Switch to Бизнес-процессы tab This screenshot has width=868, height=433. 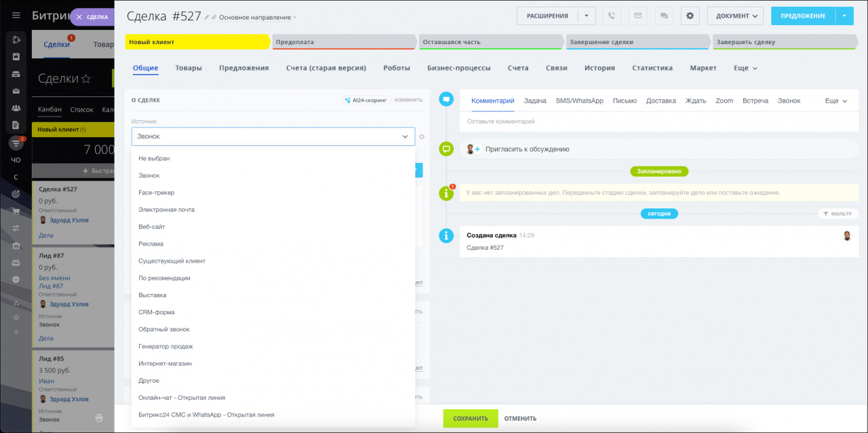pos(459,68)
